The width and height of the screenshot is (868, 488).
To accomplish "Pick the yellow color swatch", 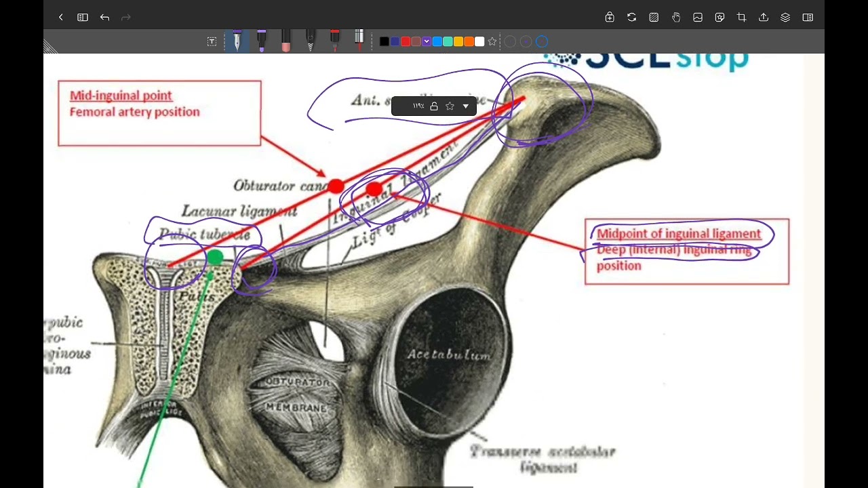I will coord(458,42).
